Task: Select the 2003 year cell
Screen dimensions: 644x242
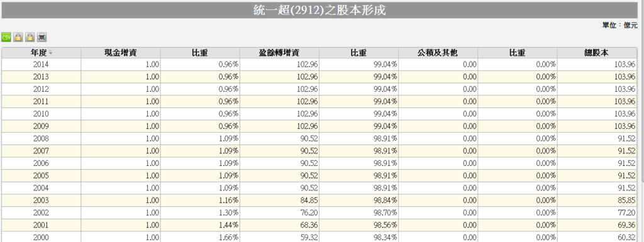Action: (x=41, y=201)
